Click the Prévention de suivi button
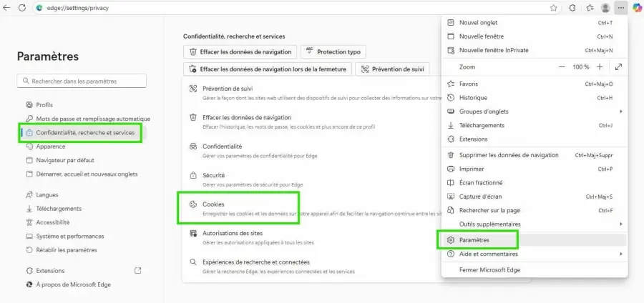Image resolution: width=644 pixels, height=303 pixels. (x=393, y=69)
